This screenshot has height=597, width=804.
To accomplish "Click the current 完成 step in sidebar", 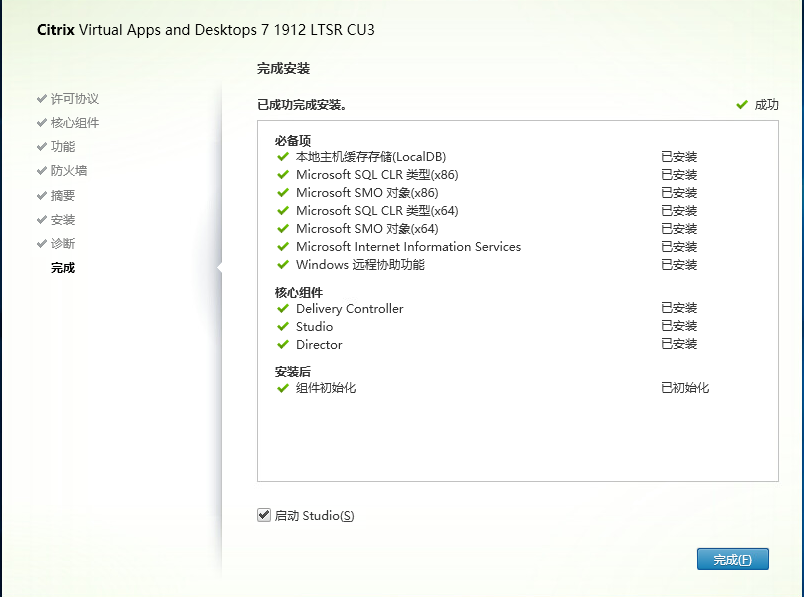I will (x=62, y=268).
